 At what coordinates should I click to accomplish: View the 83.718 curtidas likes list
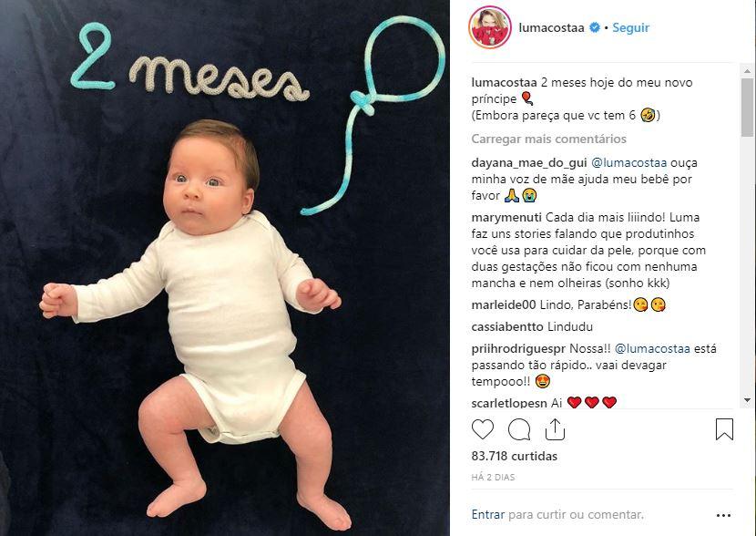coord(514,456)
